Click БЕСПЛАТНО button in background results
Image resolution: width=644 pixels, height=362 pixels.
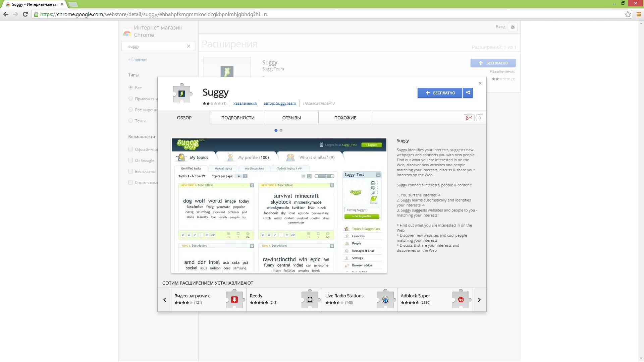[493, 63]
